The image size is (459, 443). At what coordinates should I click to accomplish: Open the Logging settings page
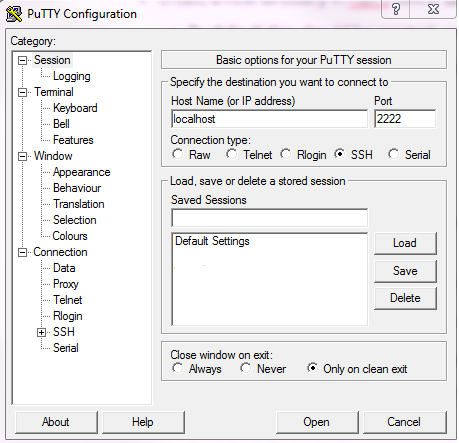(72, 76)
